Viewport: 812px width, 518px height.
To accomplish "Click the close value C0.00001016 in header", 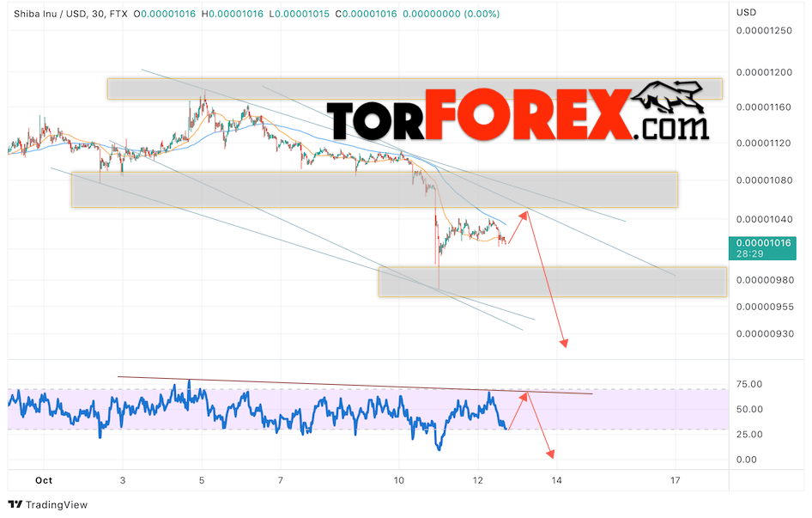I will 367,14.
